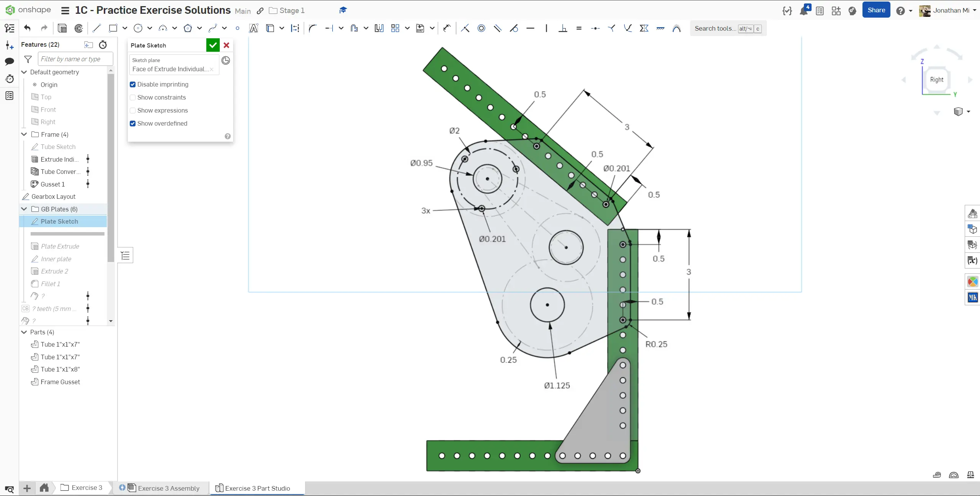980x496 pixels.
Task: Click the sketch Text tool
Action: click(253, 28)
